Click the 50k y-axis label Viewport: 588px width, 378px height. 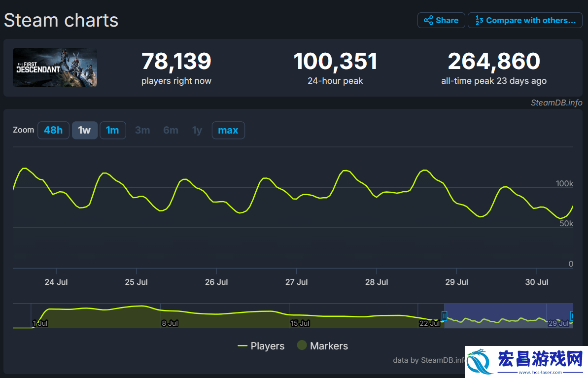[566, 224]
